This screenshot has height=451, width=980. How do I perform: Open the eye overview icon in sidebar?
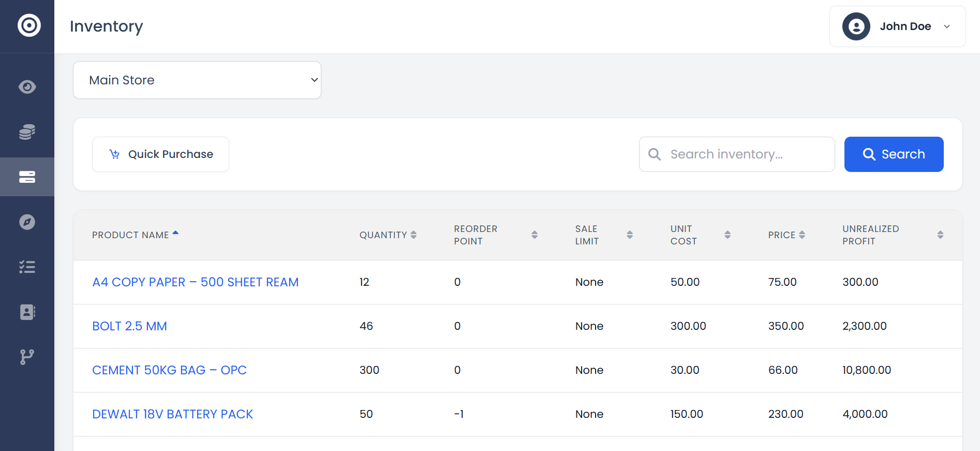pyautogui.click(x=27, y=86)
